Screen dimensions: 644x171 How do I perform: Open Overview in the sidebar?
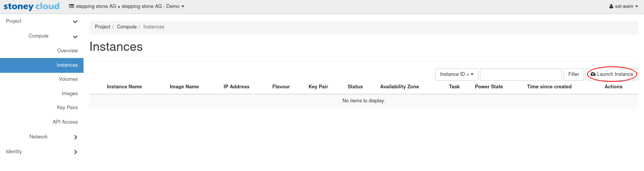[67, 51]
